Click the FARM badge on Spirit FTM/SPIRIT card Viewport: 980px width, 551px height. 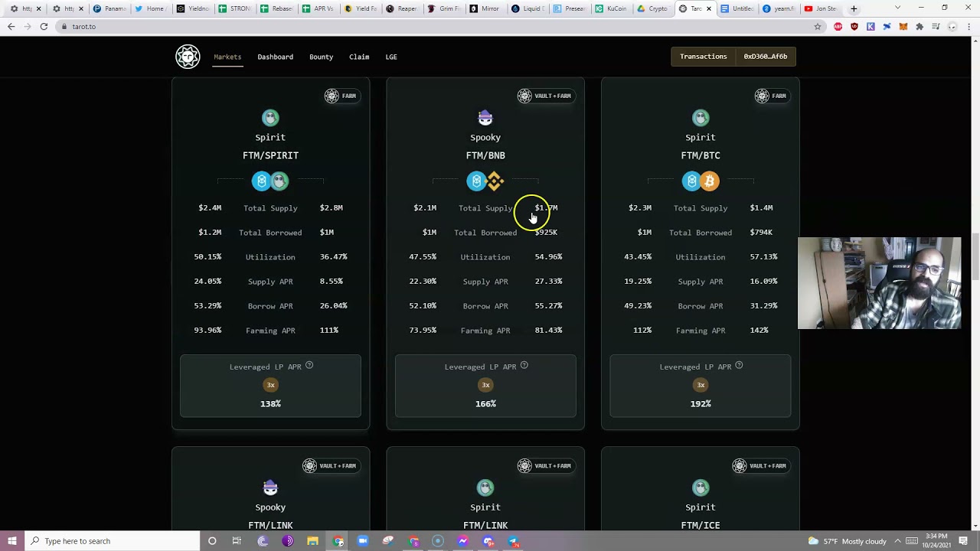click(x=341, y=96)
